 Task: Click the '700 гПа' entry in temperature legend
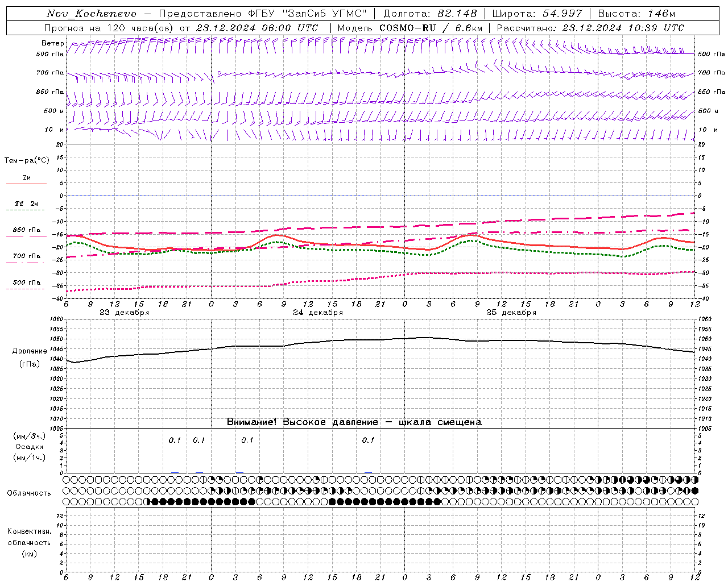point(27,256)
